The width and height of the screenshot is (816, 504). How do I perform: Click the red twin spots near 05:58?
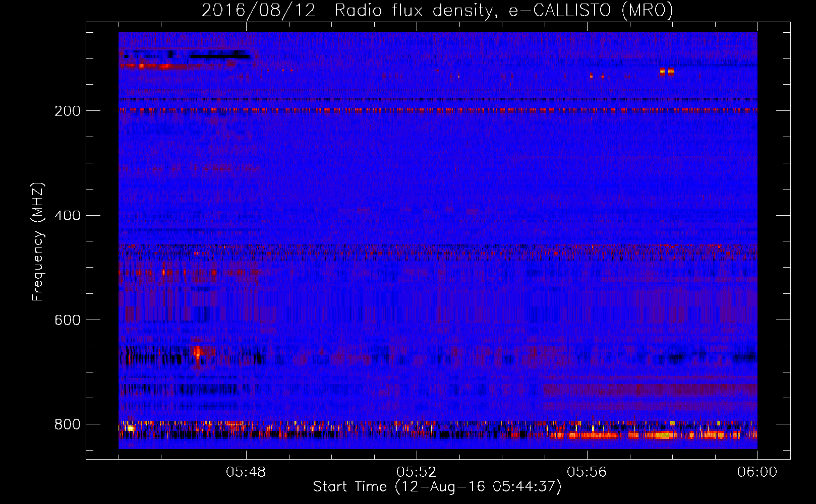coord(667,72)
